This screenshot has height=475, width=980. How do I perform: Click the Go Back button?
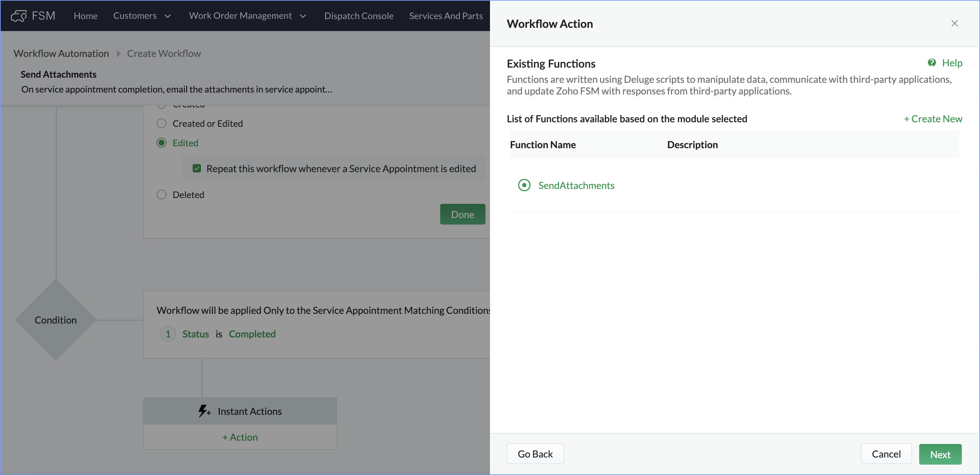tap(535, 454)
